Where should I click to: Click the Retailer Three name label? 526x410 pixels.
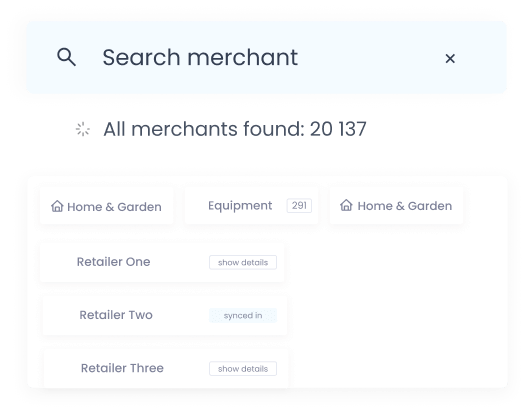click(x=122, y=368)
